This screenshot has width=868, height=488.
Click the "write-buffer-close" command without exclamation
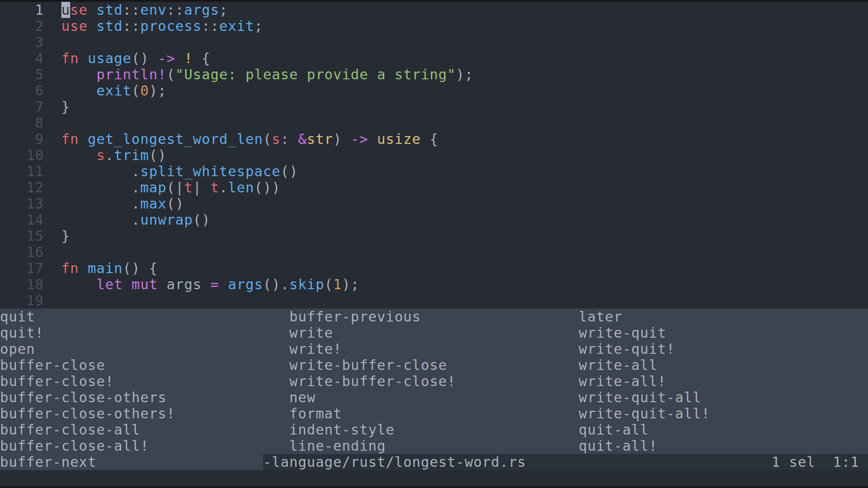(368, 365)
